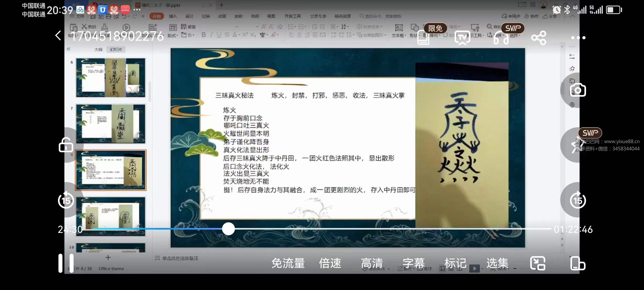Tap the alarm clock status icon
Screen dimensions: 644x290
pos(557,10)
